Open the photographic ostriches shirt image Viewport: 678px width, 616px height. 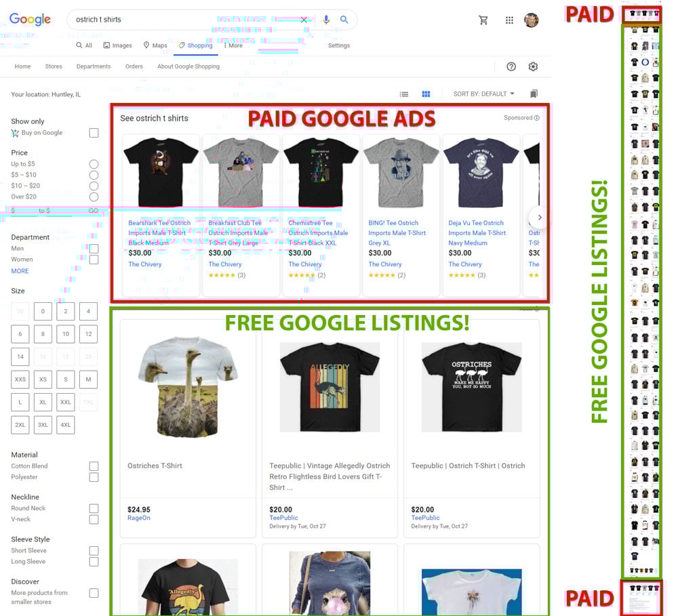188,388
